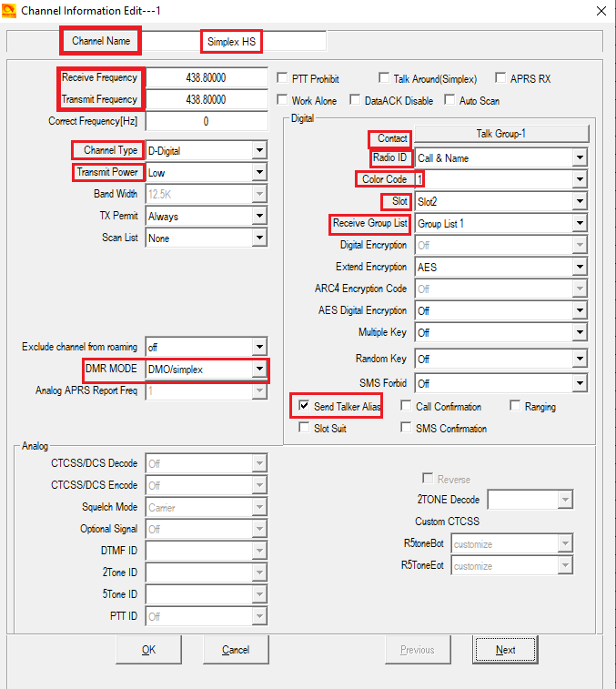
Task: Click the Cancel button
Action: click(x=236, y=650)
